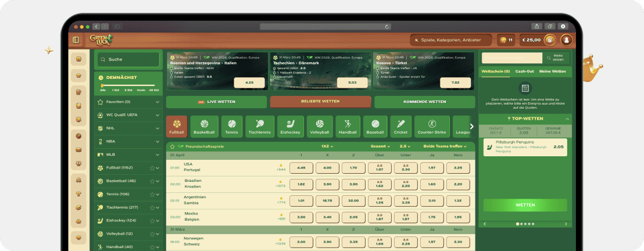The image size is (644, 251).
Task: Open the BELIEBTE WETTEN tab
Action: [x=320, y=102]
